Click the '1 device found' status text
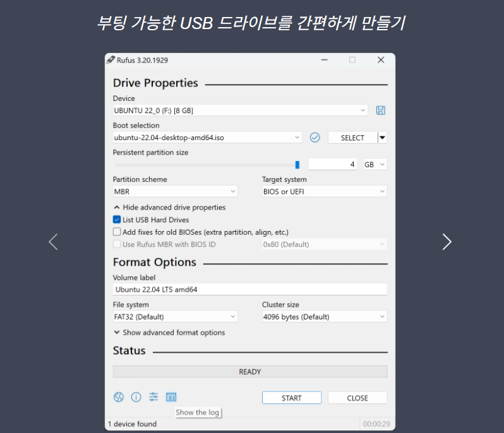Viewport: 504px width, 433px height. [x=132, y=424]
